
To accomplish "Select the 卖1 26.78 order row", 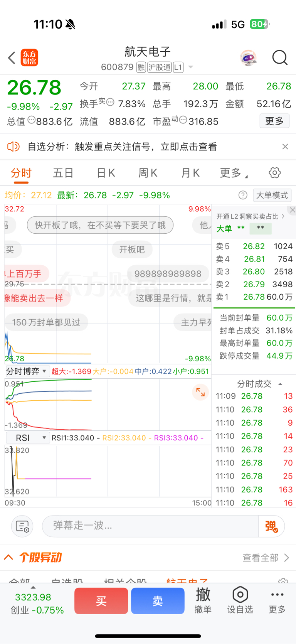I will point(254,297).
